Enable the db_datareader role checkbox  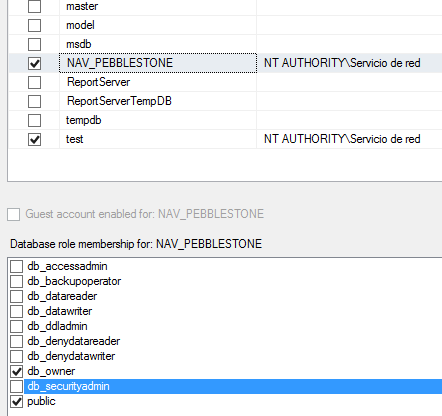(16, 296)
